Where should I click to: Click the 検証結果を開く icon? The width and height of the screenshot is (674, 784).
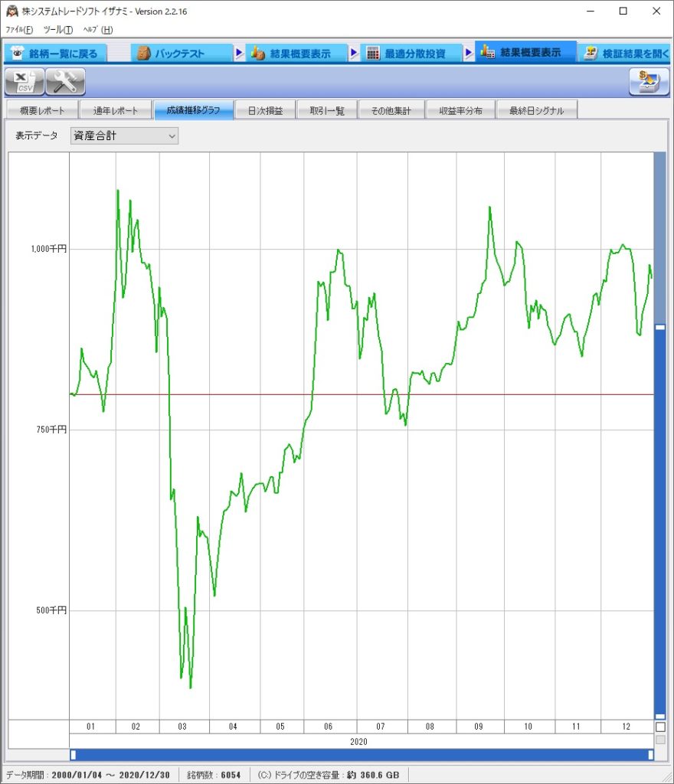point(591,54)
